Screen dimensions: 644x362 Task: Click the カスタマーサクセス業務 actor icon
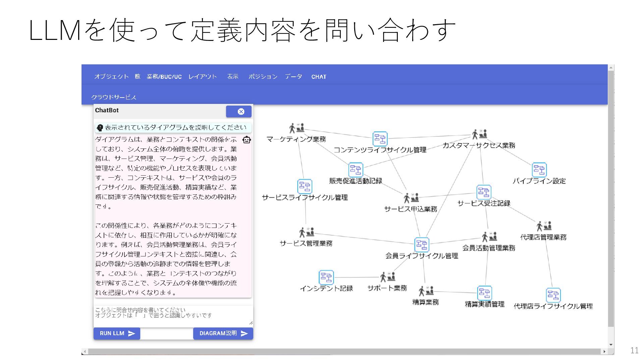(x=480, y=134)
